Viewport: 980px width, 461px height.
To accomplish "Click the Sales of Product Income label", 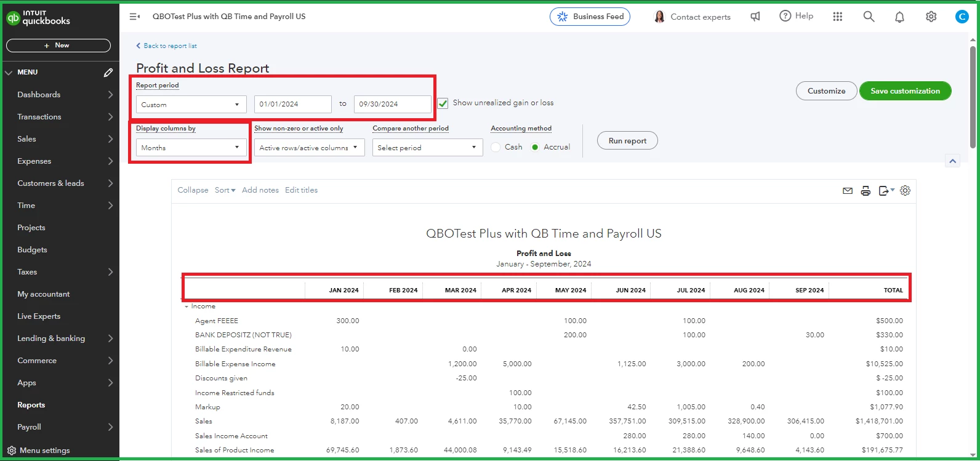I will pos(235,451).
